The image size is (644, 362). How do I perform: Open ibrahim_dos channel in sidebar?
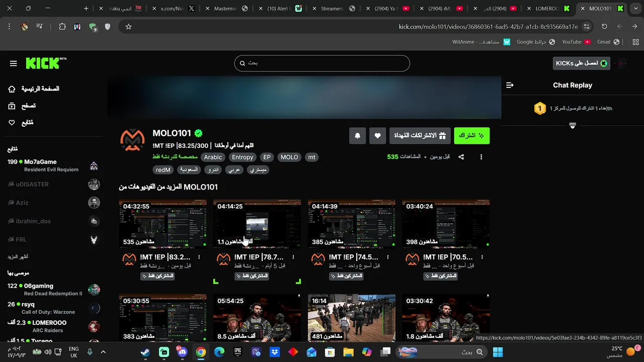click(x=53, y=221)
